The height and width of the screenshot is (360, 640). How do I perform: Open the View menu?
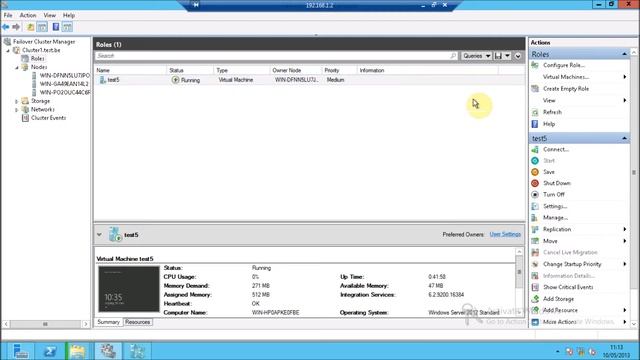(x=49, y=15)
